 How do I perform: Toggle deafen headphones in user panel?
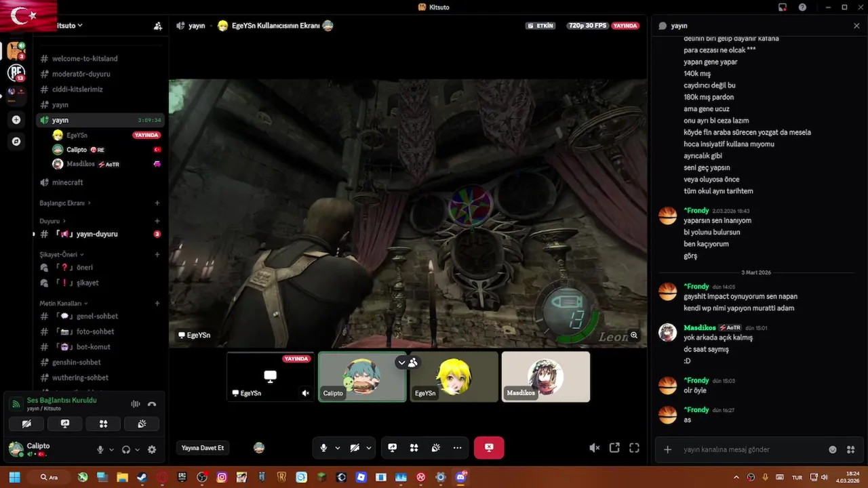pyautogui.click(x=126, y=449)
